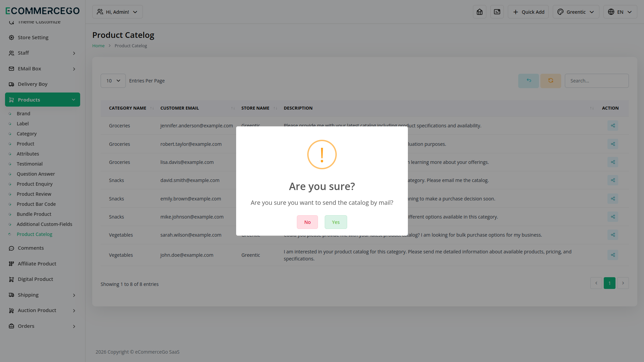Open the EN language dropdown
The width and height of the screenshot is (644, 362).
[620, 12]
